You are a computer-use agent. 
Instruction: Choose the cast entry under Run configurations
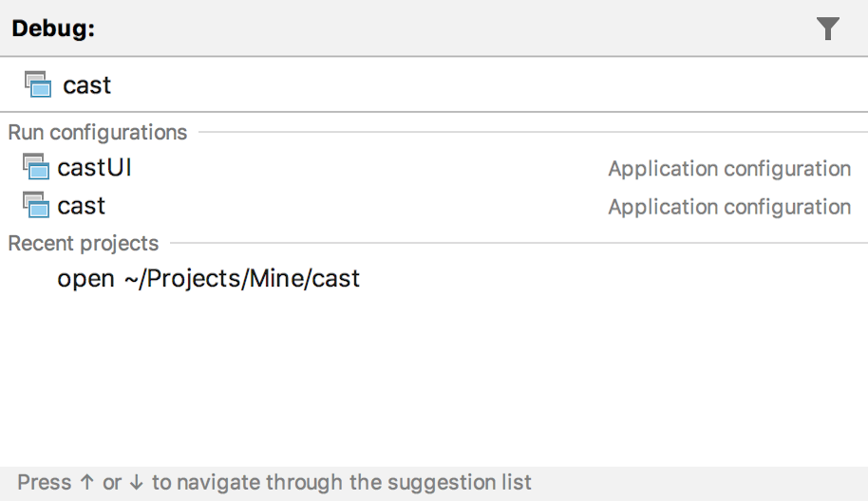82,206
